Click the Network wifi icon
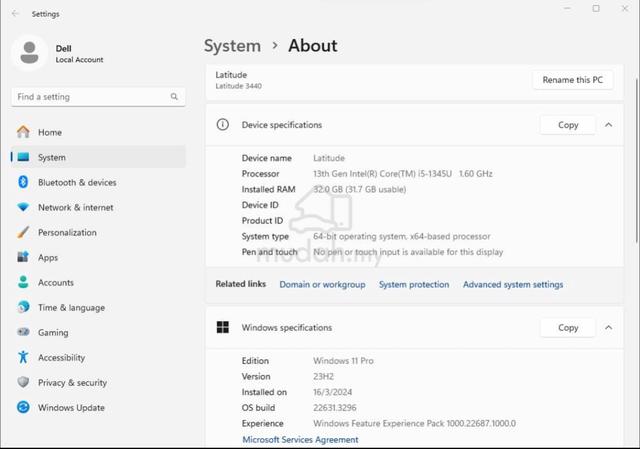 [x=23, y=207]
